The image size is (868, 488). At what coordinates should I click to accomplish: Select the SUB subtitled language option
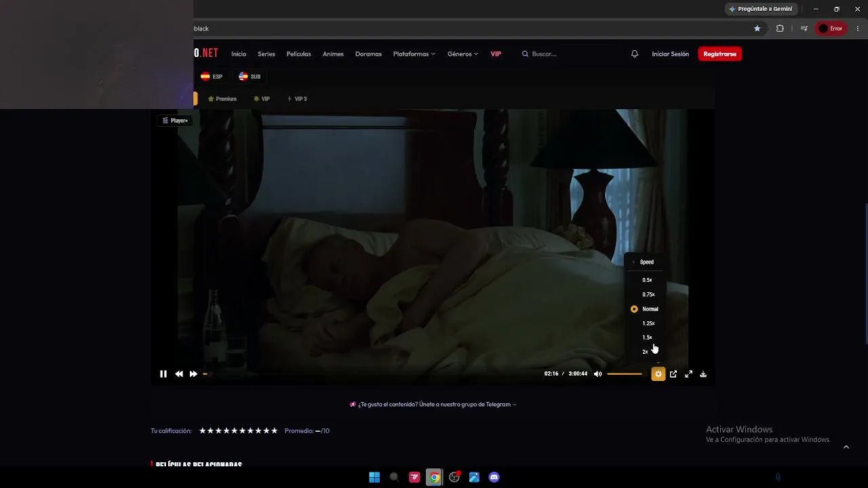pos(250,77)
